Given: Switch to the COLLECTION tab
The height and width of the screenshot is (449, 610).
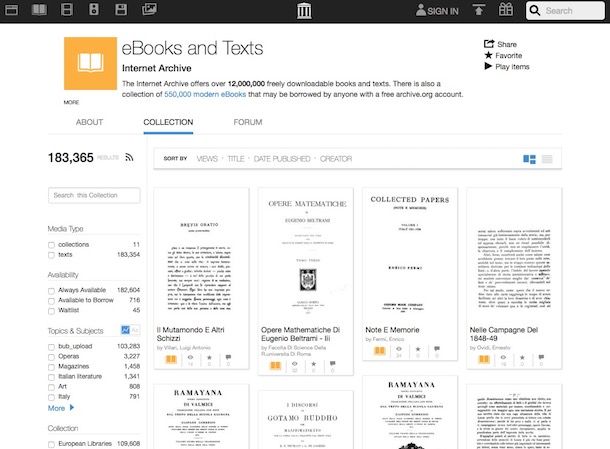Looking at the screenshot, I should (x=168, y=122).
